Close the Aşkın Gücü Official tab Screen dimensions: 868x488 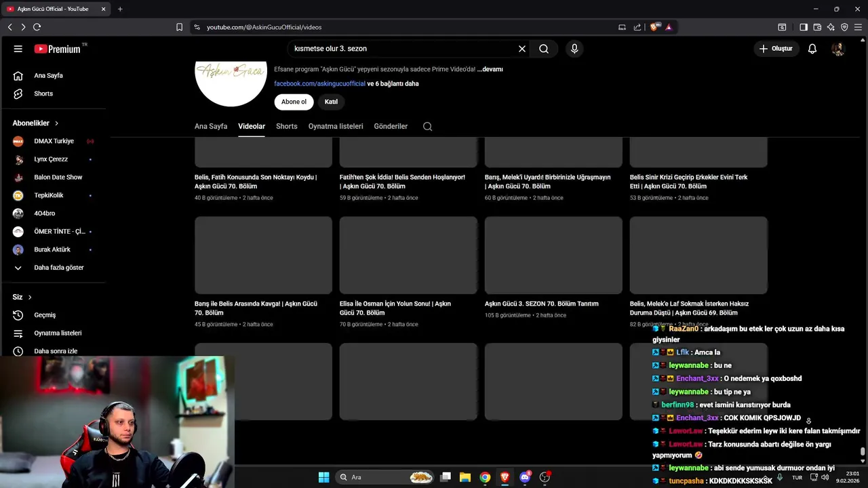coord(103,9)
